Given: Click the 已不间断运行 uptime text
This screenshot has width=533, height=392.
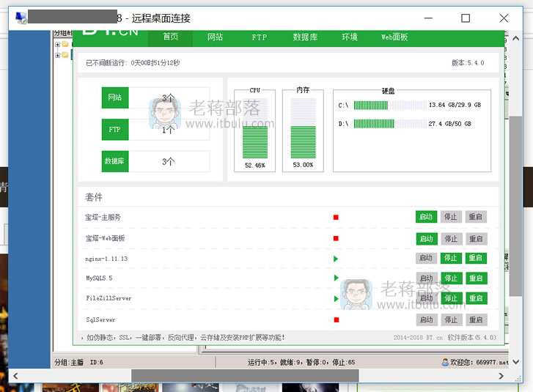Looking at the screenshot, I should coord(133,63).
